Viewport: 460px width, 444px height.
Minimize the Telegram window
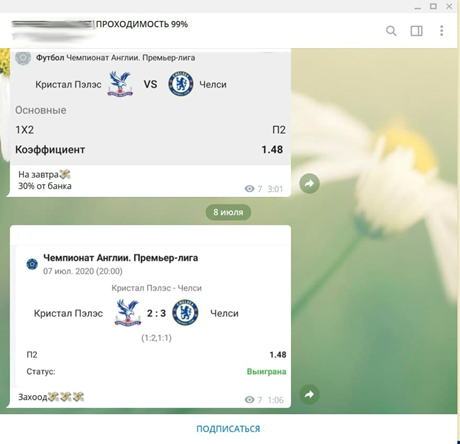pyautogui.click(x=418, y=7)
